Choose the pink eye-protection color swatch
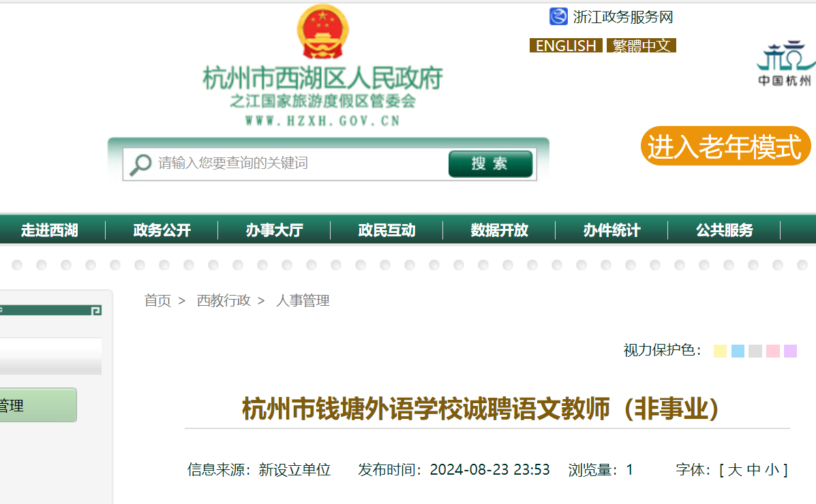Screen dimensions: 816x504 point(772,351)
